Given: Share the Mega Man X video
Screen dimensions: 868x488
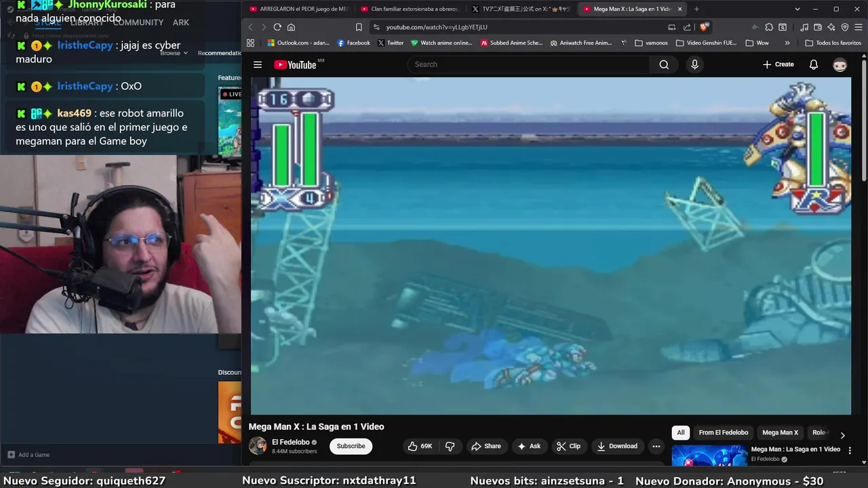Looking at the screenshot, I should tap(486, 446).
